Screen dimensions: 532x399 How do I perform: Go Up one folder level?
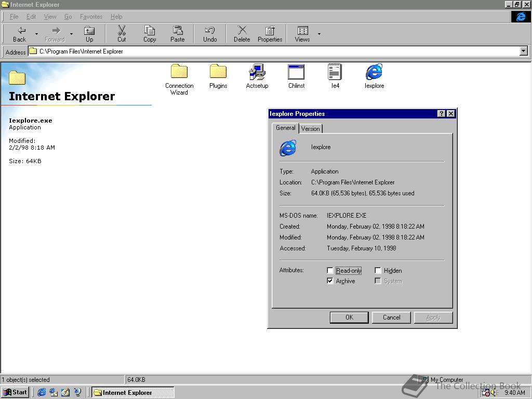[89, 34]
